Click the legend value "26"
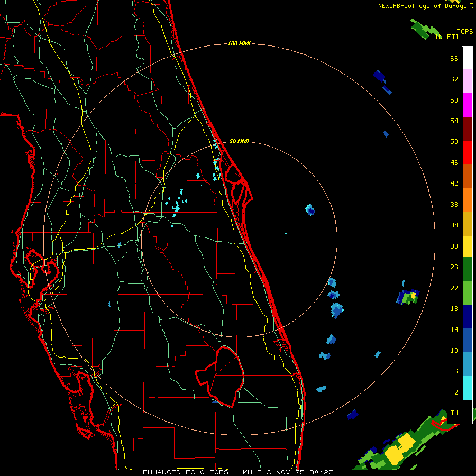The width and height of the screenshot is (476, 476). tap(454, 267)
